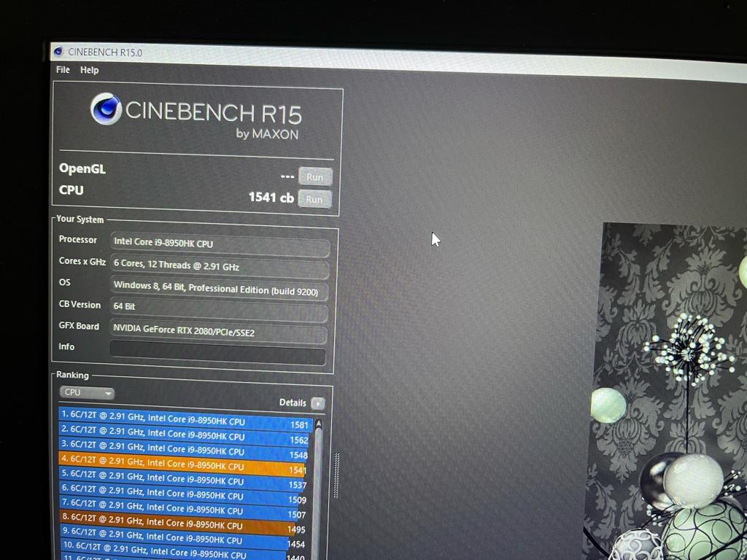The image size is (747, 560).
Task: Open the ranking type dropdown showing CPU
Action: click(x=87, y=392)
